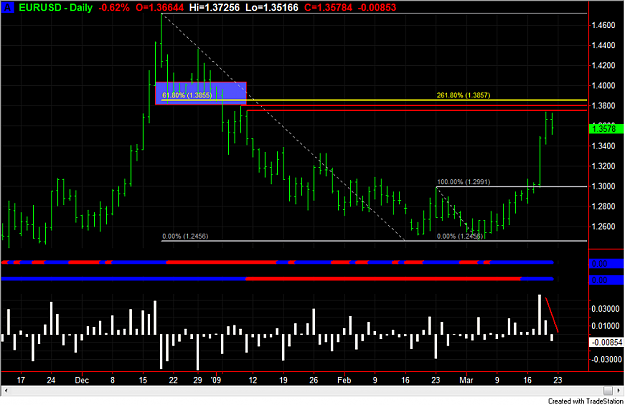625x405 pixels.
Task: Select the '61.80% (1.3855)' Fibonacci label
Action: point(187,95)
